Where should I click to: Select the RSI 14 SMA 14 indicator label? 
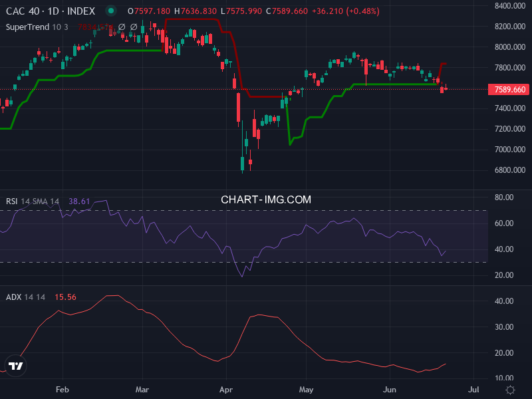pos(33,201)
